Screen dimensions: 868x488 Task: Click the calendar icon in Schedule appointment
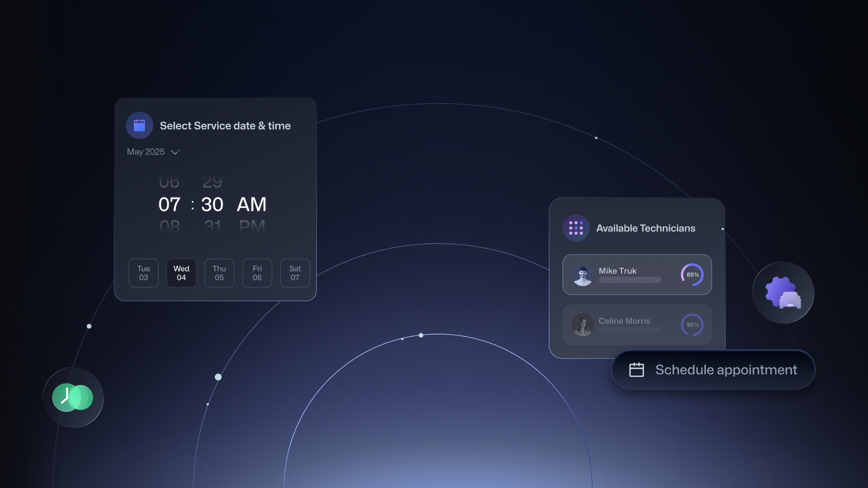tap(637, 370)
